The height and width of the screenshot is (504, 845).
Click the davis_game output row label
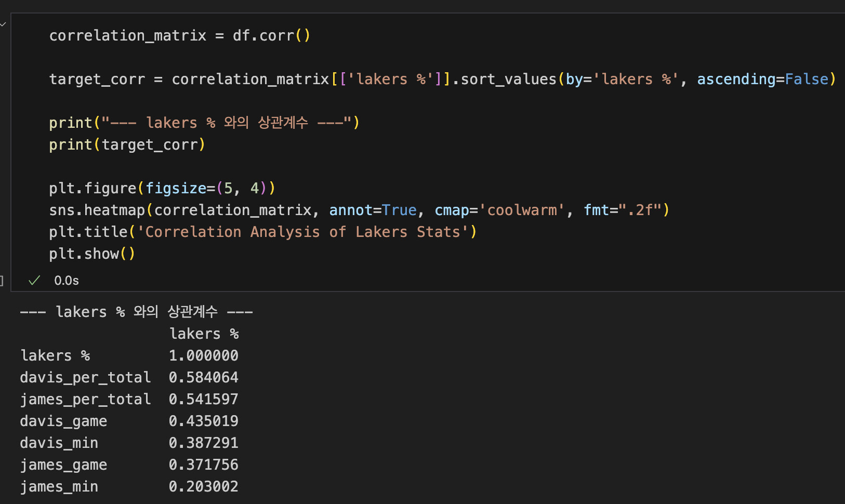[63, 421]
